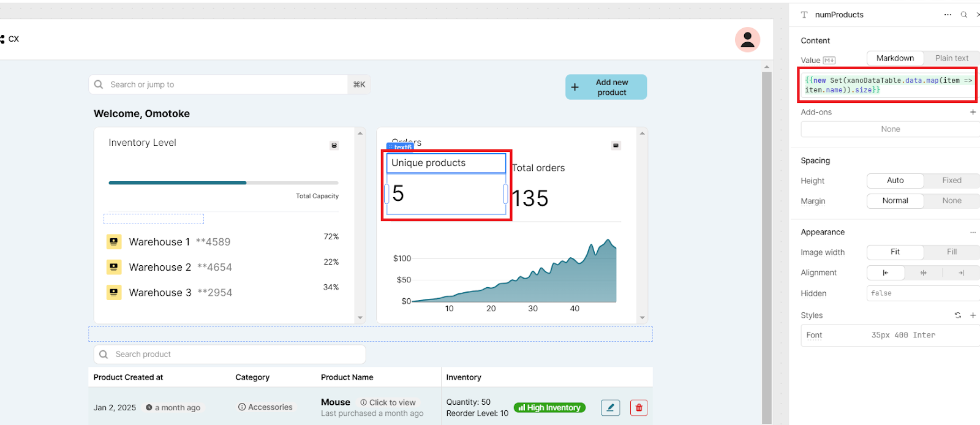
Task: Click the user profile avatar icon
Action: coord(747,40)
